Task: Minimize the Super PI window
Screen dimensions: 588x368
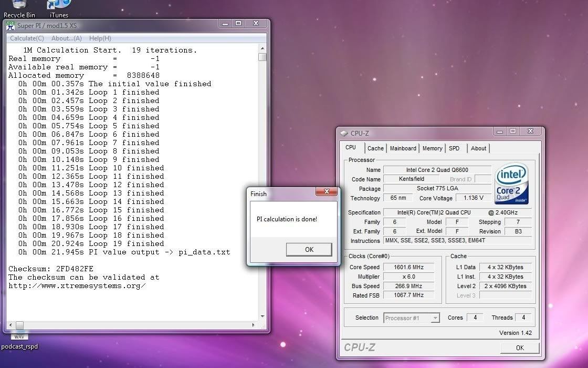Action: [x=225, y=24]
